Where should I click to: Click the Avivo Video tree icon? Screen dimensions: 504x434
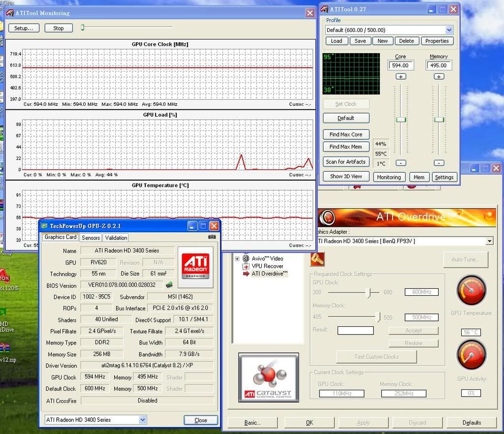[x=246, y=258]
